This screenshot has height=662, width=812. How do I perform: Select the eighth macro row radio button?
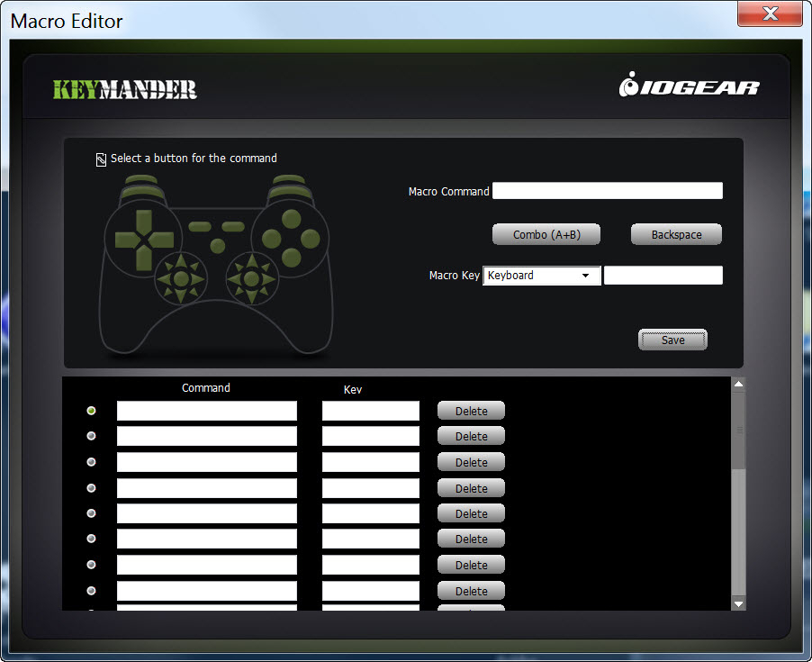coord(91,590)
